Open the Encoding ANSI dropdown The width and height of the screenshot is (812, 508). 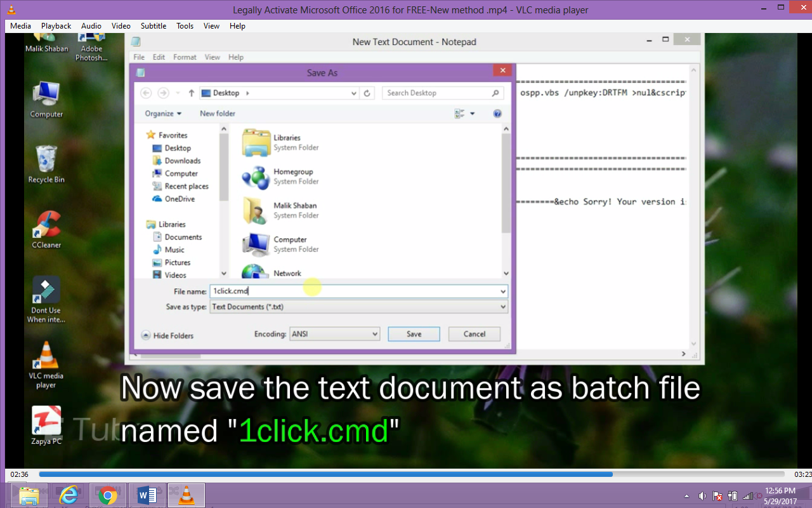coord(334,334)
